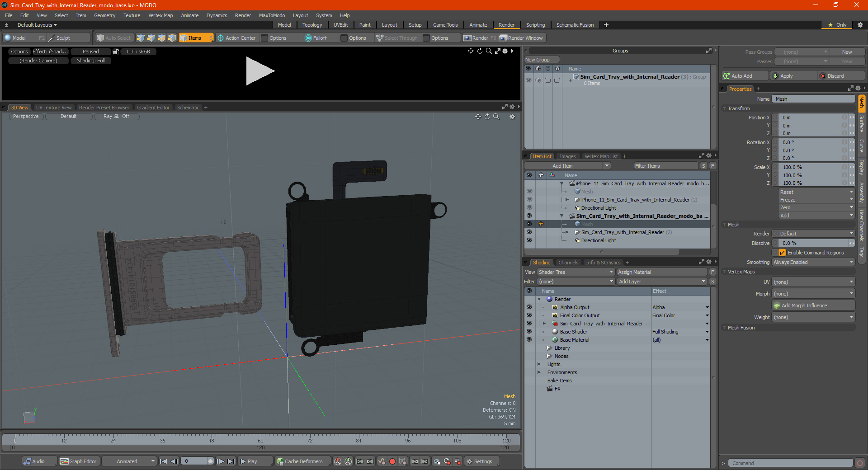Toggle visibility of Final Color Output layer
868x470 pixels.
[x=529, y=315]
